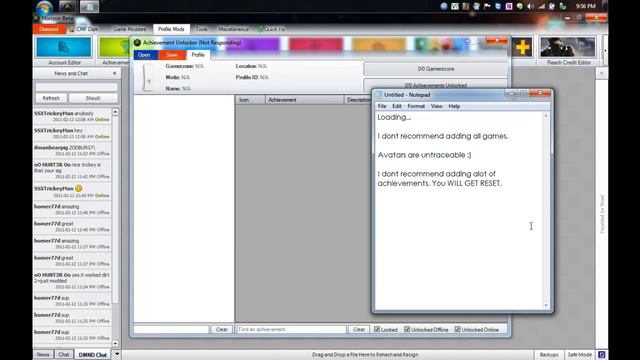Toggle Safe Mode in the status bar

click(580, 355)
